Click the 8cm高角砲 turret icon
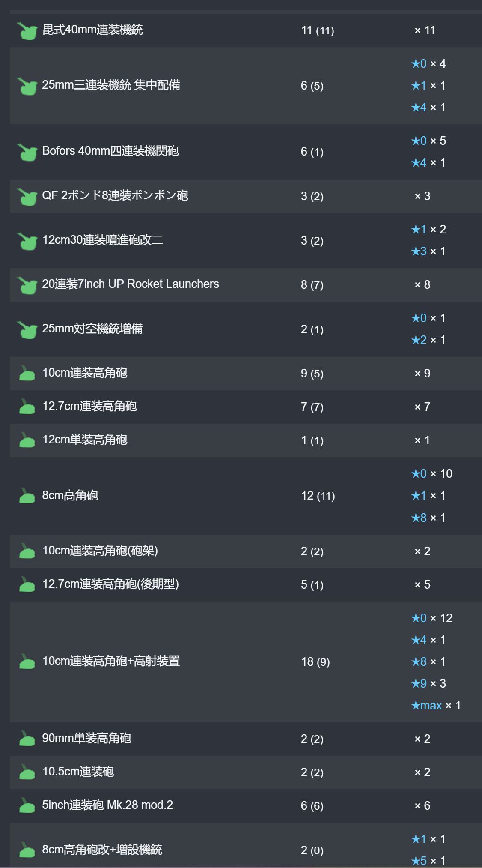The image size is (482, 868). [27, 496]
